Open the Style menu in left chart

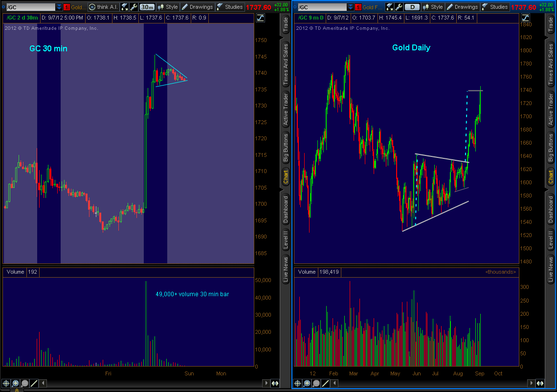point(168,7)
